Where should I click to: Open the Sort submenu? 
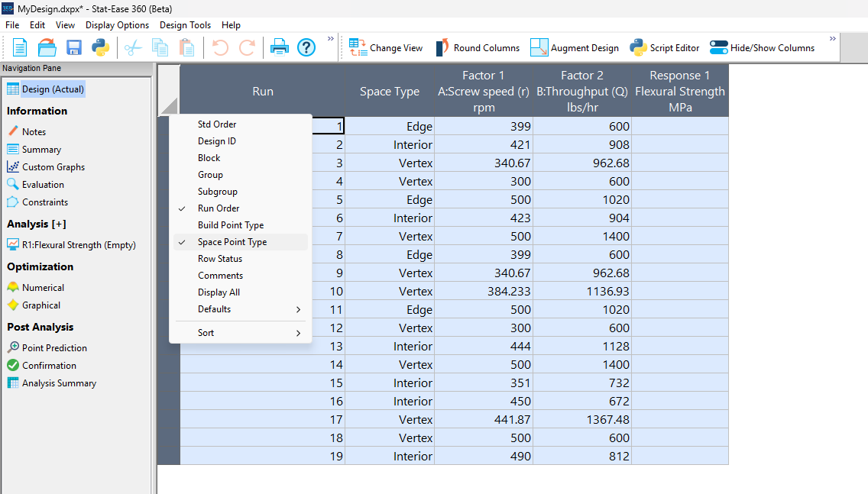pyautogui.click(x=206, y=332)
